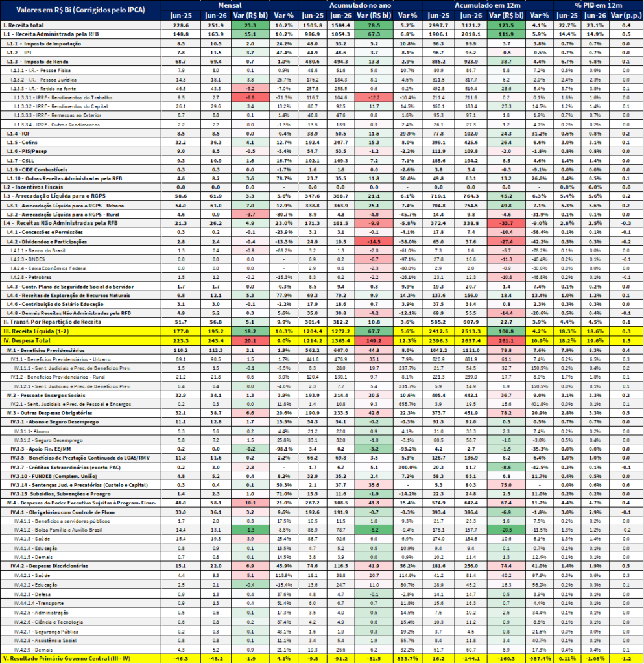Viewport: 644px width, 664px height.
Task: Select 'Arrecadação Líquida para o RGPS - Rural' label
Action: coord(63,214)
